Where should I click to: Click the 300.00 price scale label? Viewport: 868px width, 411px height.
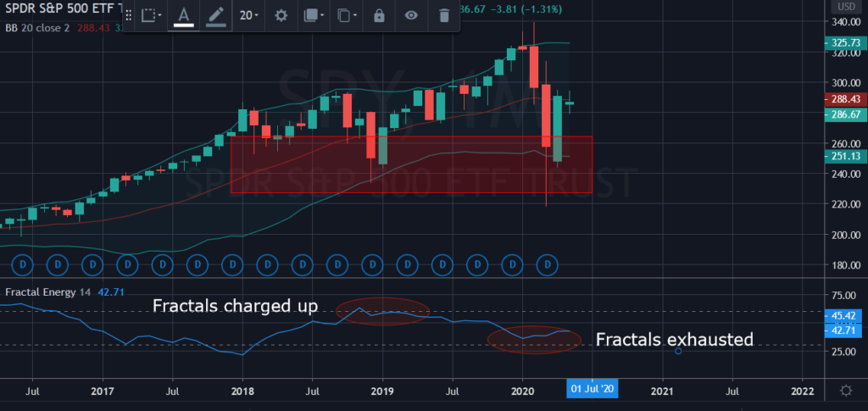(x=845, y=83)
